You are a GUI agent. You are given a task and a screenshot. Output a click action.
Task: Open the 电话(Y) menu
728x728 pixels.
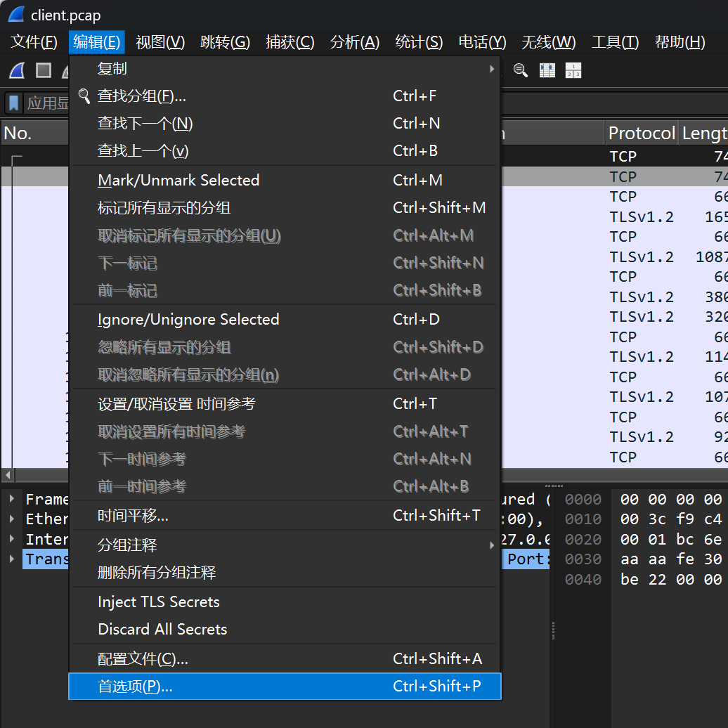click(482, 42)
